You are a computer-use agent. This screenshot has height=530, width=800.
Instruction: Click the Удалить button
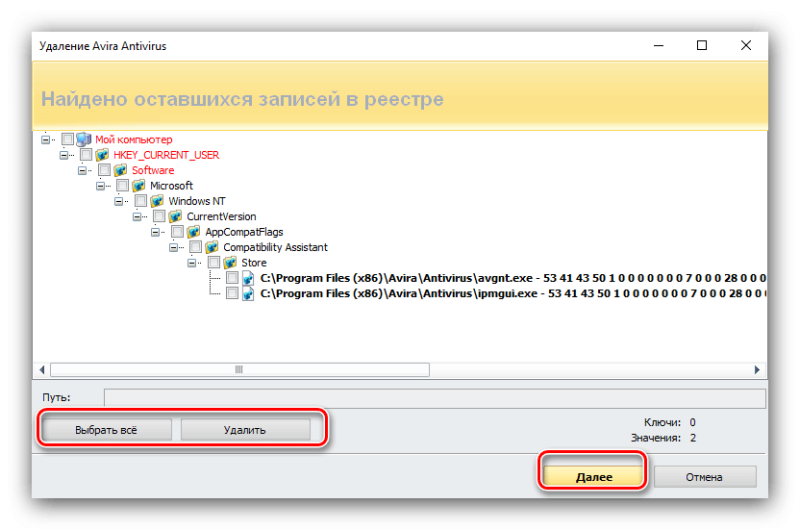pos(245,430)
